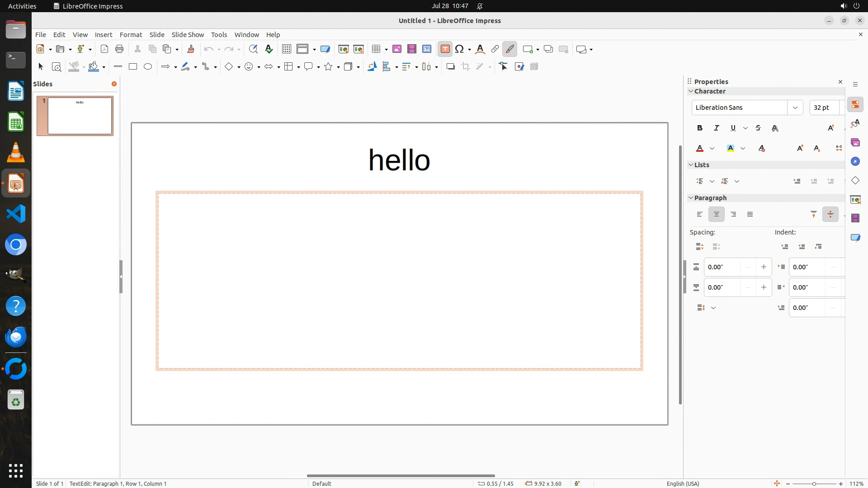This screenshot has width=868, height=488.
Task: Open the Slide Show menu
Action: [188, 35]
